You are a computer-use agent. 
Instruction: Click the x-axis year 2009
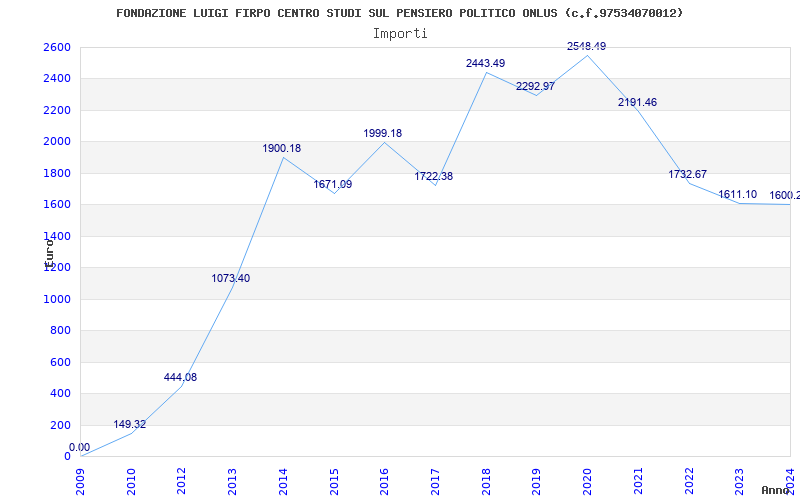81,481
